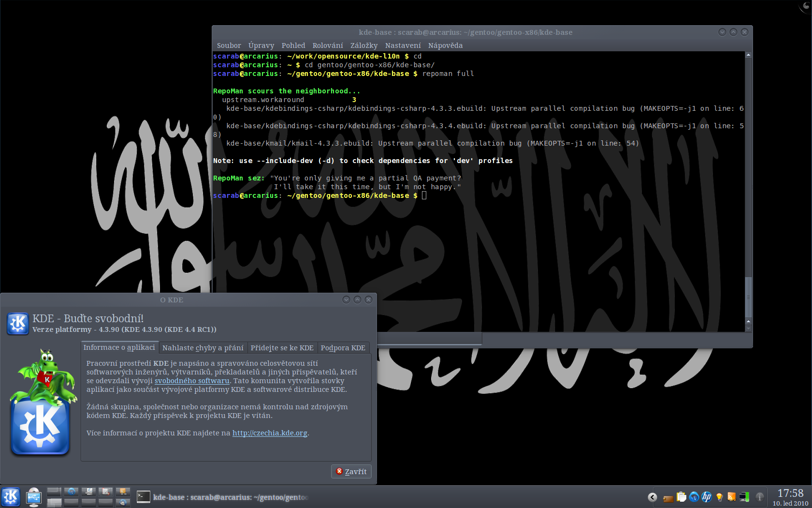Maximize the O KDE dialog

[357, 299]
